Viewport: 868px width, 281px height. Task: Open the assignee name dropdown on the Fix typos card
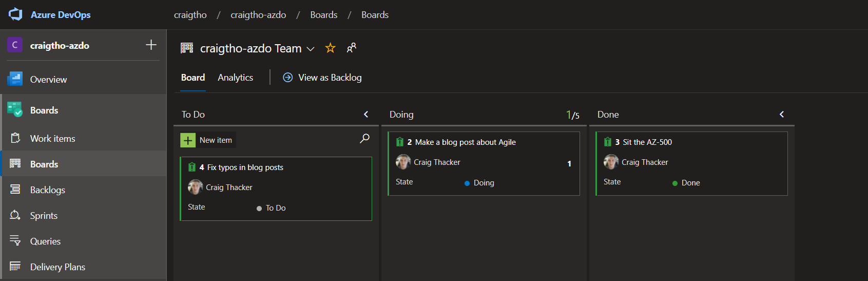tap(229, 188)
